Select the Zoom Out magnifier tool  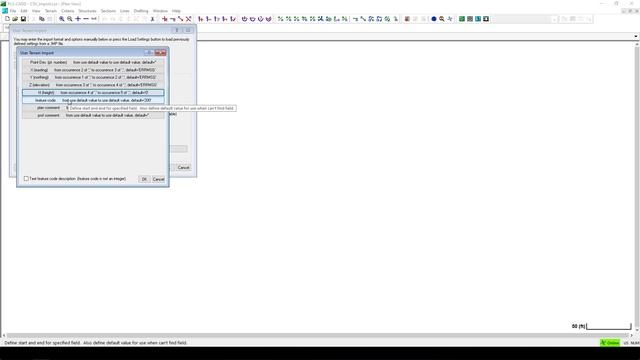tap(70, 19)
